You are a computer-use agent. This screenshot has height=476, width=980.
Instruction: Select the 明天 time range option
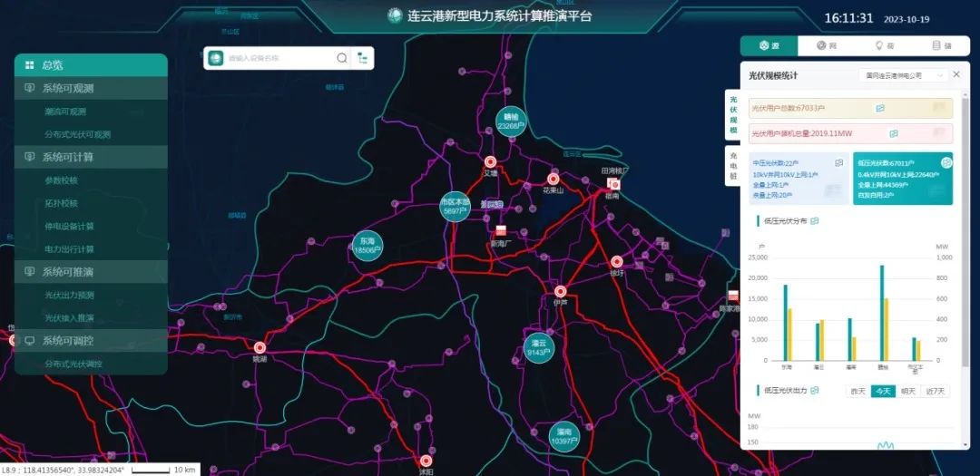tap(909, 391)
